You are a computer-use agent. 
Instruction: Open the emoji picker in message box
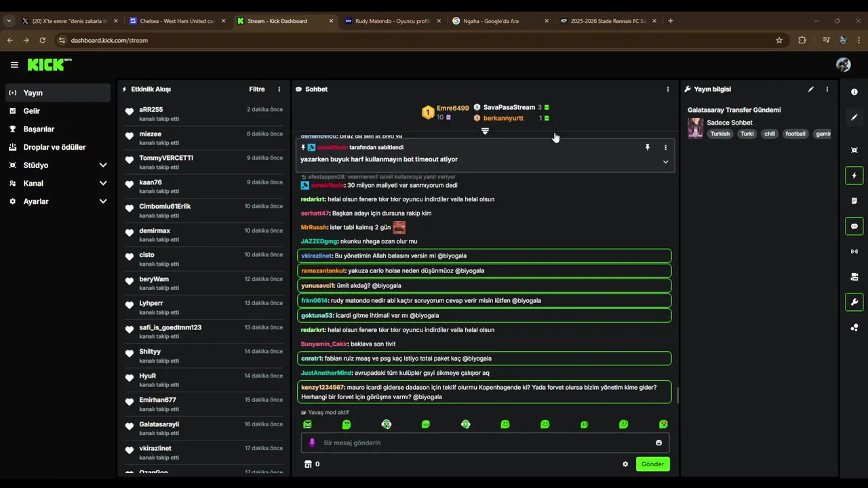(x=658, y=443)
